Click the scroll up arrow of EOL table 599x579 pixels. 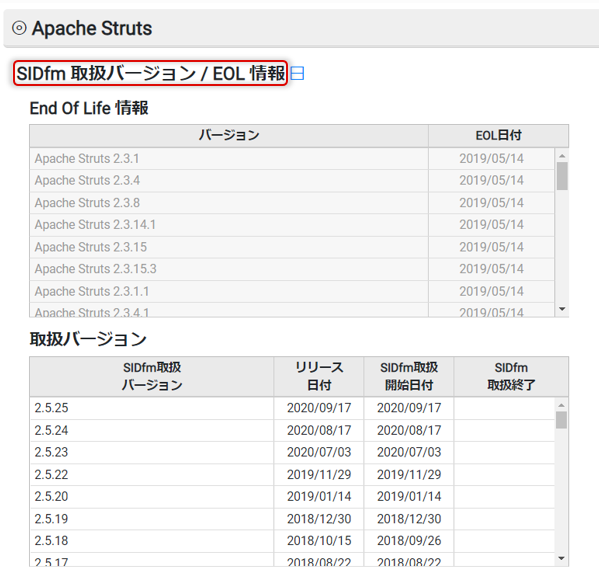562,156
